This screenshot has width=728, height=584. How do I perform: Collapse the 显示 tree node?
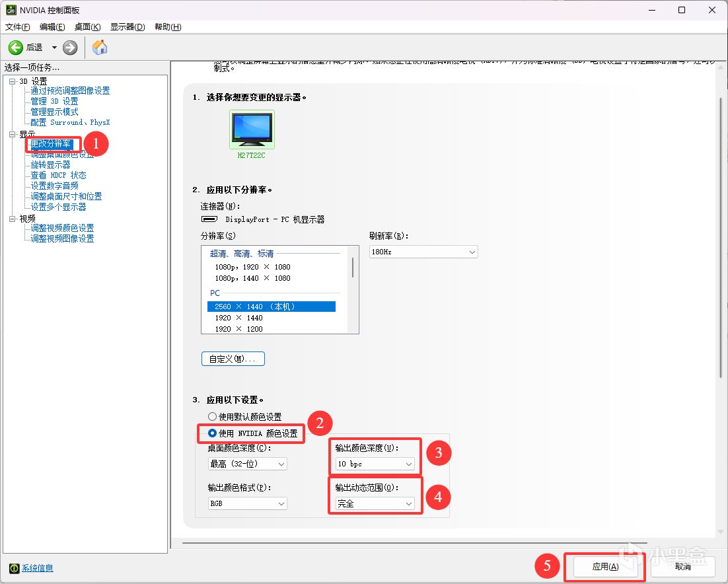[12, 134]
